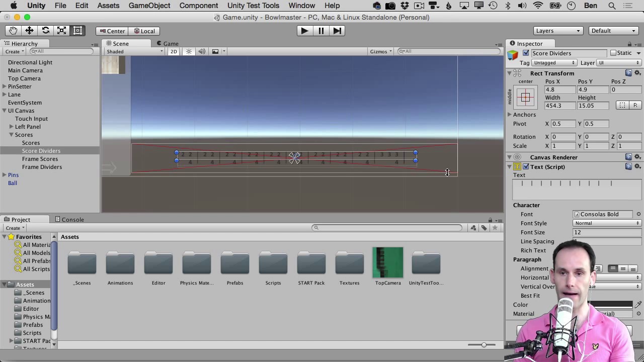This screenshot has width=644, height=362.
Task: Switch to the Game tab
Action: [168, 44]
